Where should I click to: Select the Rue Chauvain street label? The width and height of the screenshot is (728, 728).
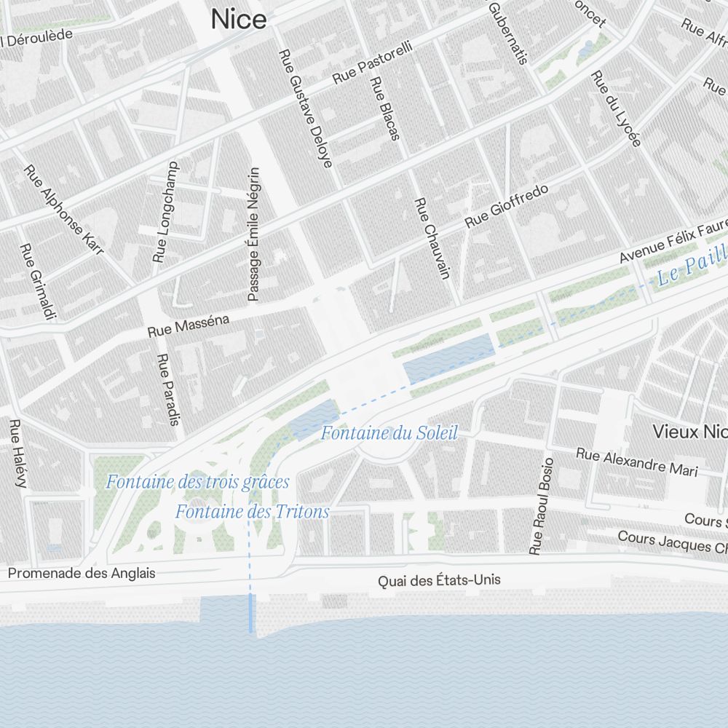pyautogui.click(x=432, y=239)
